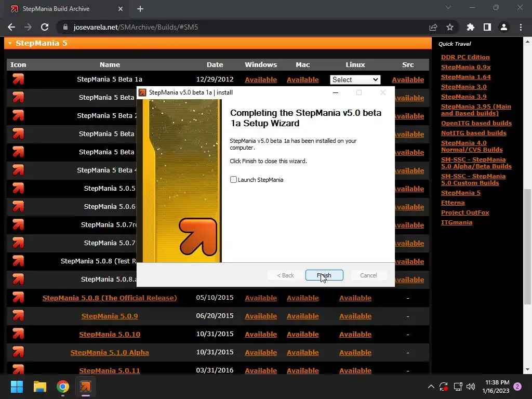Screen dimensions: 532x399
Task: Open the StepMania 5.0.9 link
Action: (110, 316)
